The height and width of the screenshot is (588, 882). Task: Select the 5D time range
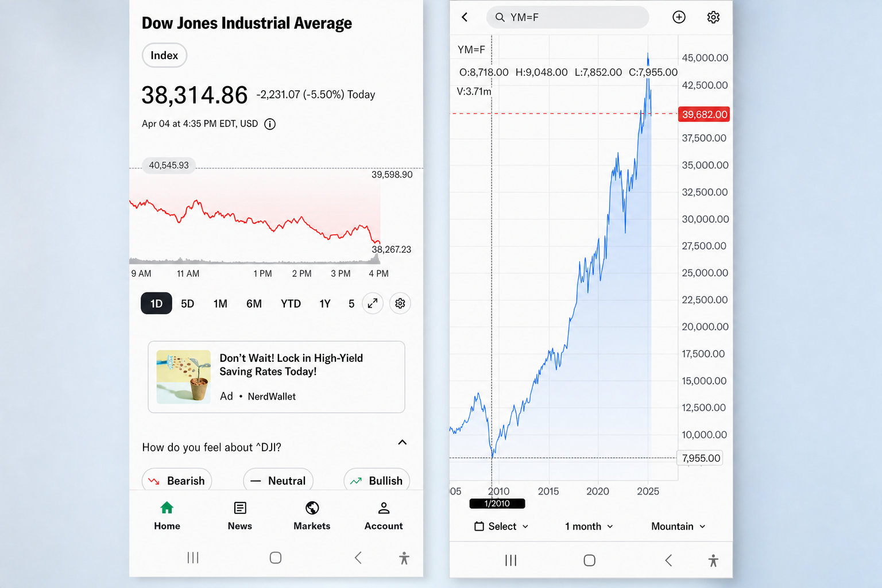pyautogui.click(x=188, y=304)
